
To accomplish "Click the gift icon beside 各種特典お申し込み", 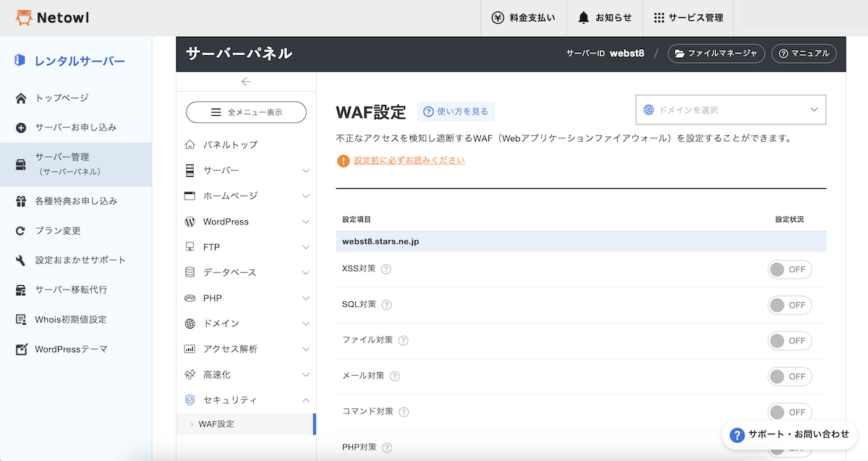I will [x=21, y=201].
